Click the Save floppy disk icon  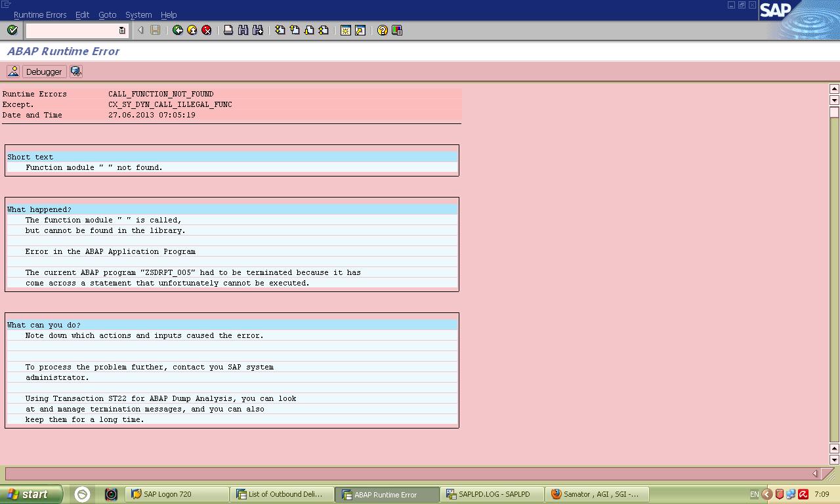pyautogui.click(x=156, y=30)
